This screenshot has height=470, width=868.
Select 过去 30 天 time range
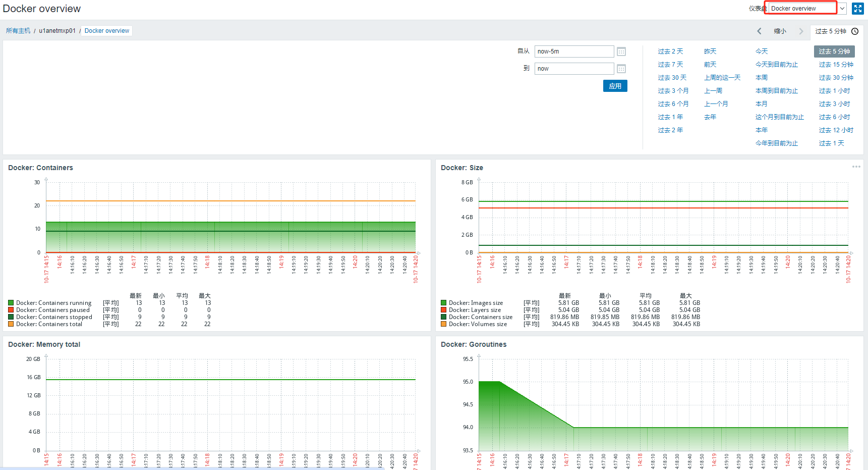pos(672,78)
